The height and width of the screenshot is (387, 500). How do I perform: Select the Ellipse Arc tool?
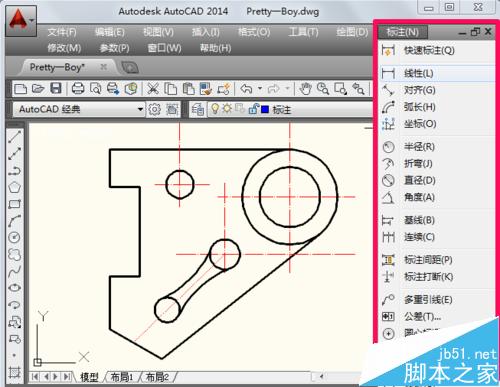[14, 304]
